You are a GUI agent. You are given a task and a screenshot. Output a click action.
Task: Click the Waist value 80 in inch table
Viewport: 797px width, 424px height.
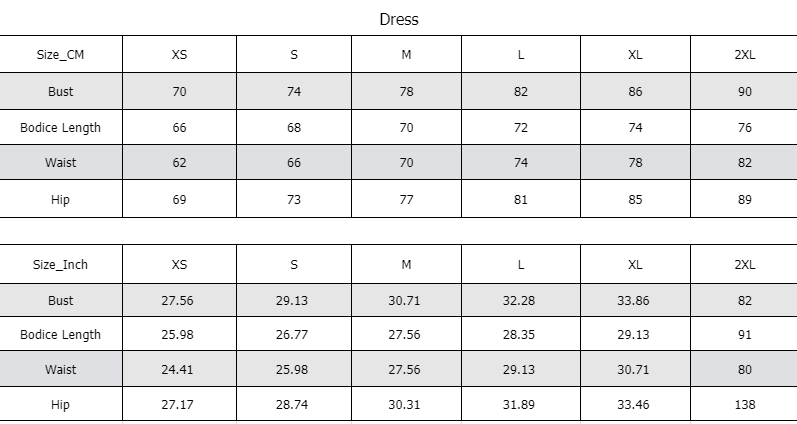pyautogui.click(x=744, y=370)
